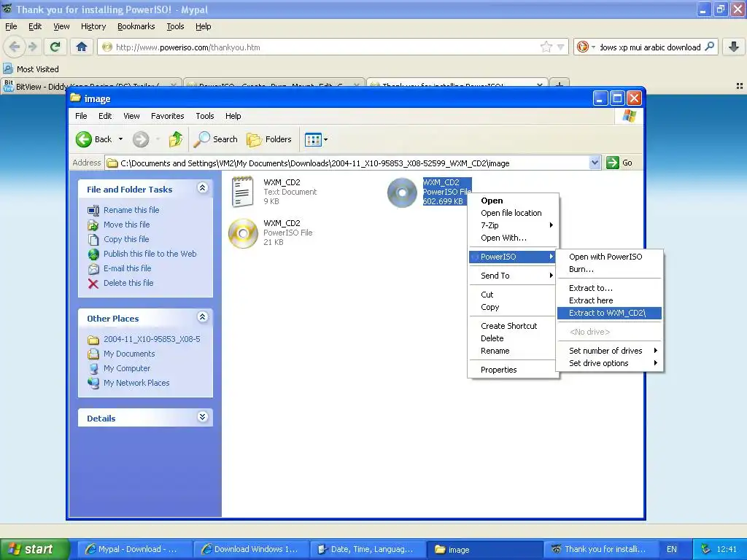This screenshot has height=560, width=747.
Task: Open the Mypal History menu
Action: click(x=93, y=26)
